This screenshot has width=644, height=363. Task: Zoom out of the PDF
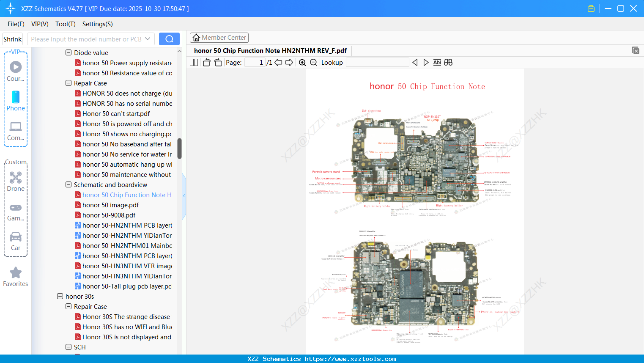click(x=313, y=63)
